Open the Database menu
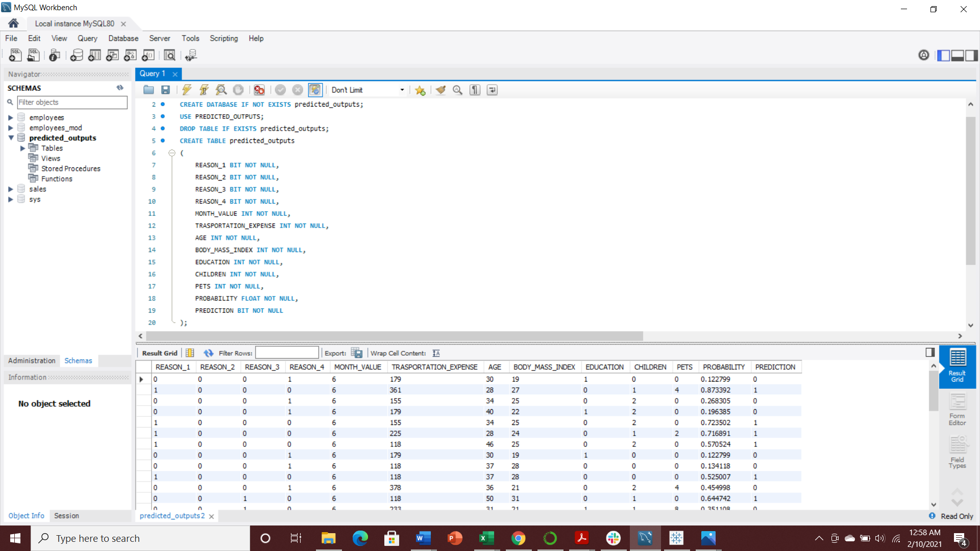The height and width of the screenshot is (551, 980). point(123,38)
